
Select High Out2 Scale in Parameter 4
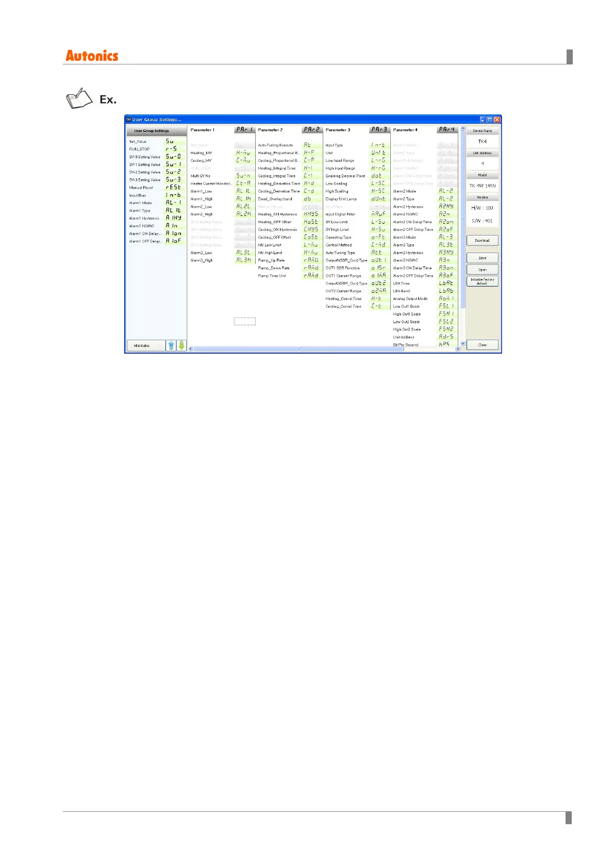click(425, 329)
